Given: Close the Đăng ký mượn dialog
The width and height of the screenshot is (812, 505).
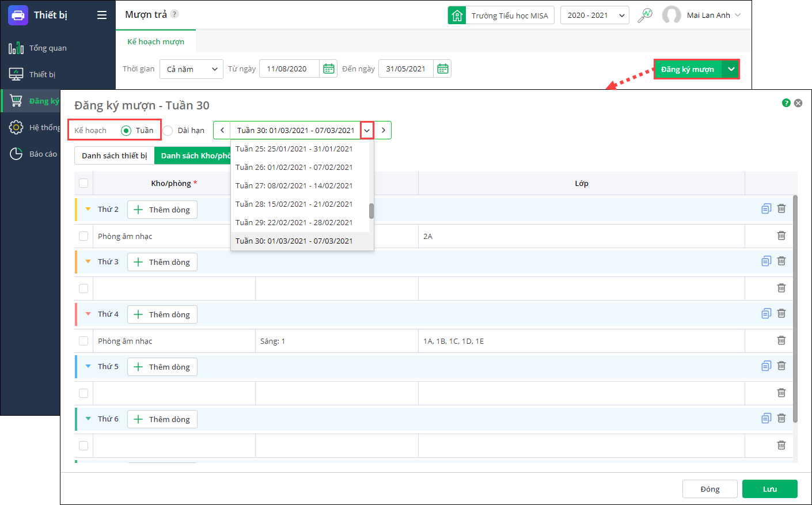Looking at the screenshot, I should coord(798,103).
